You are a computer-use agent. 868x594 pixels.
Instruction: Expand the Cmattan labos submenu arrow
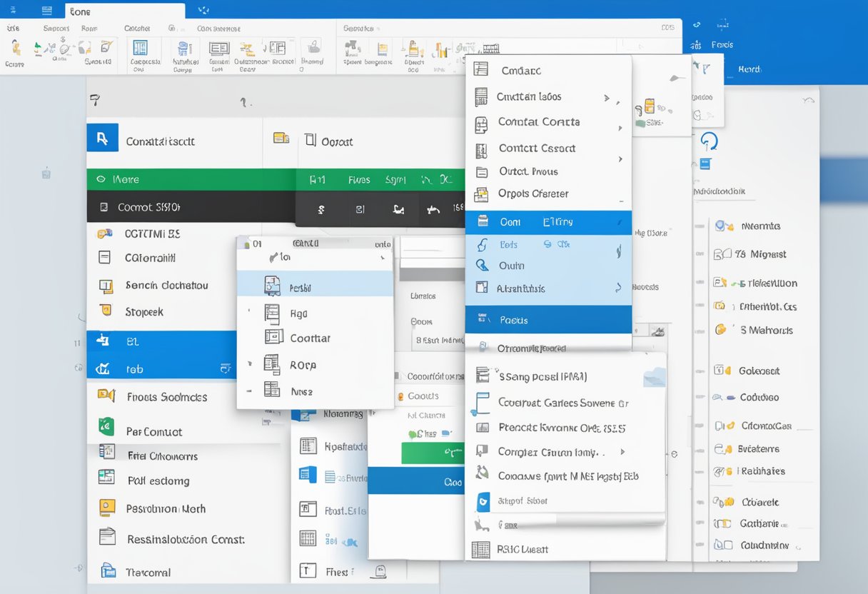607,98
